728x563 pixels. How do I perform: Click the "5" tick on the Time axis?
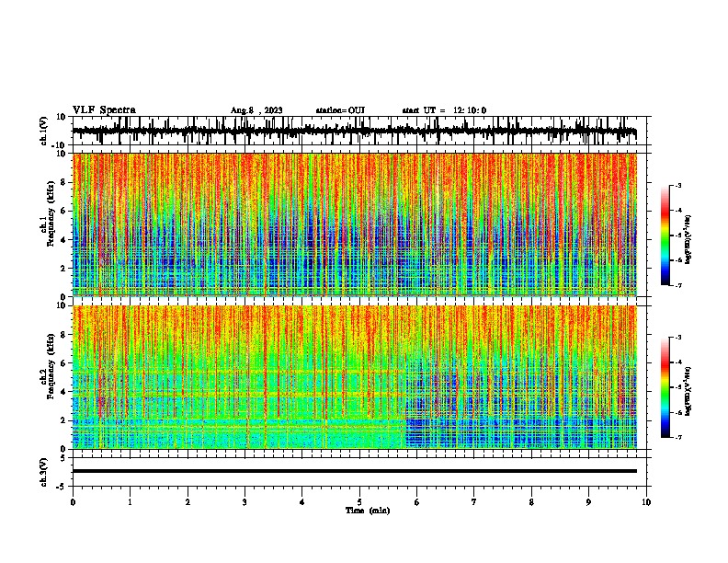click(359, 502)
